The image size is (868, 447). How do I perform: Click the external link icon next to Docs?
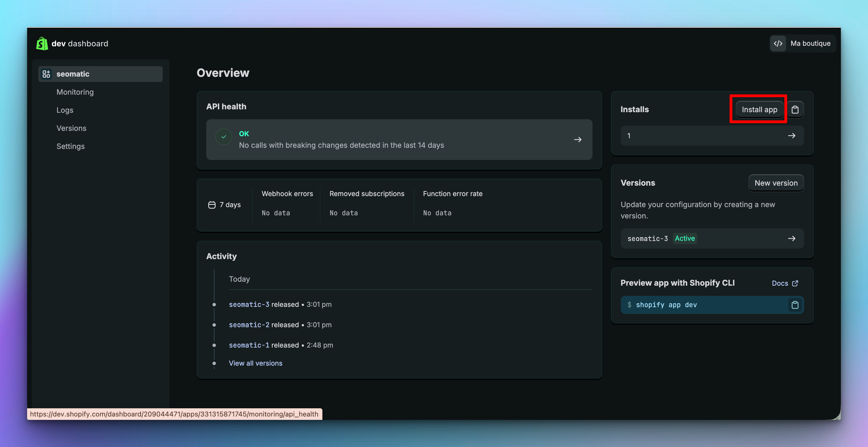(795, 283)
